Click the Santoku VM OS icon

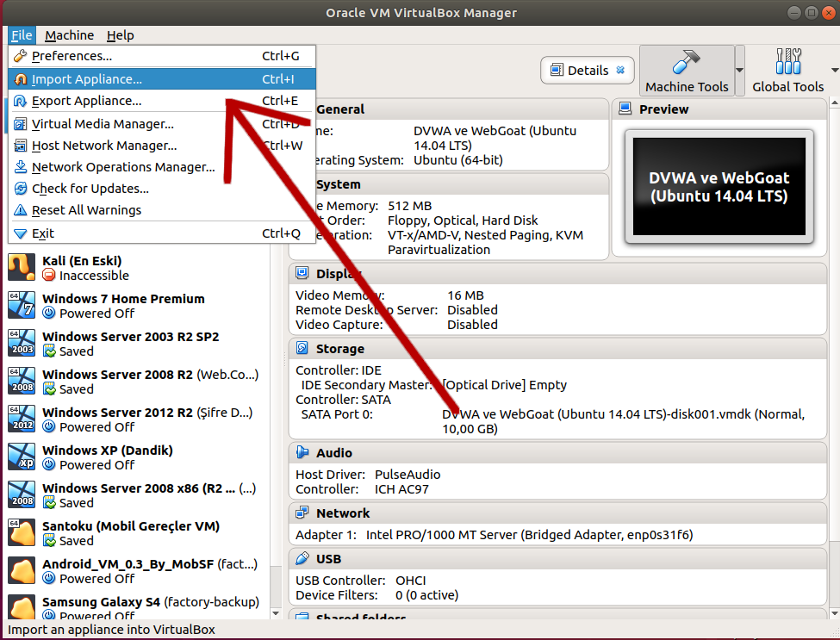click(x=22, y=533)
